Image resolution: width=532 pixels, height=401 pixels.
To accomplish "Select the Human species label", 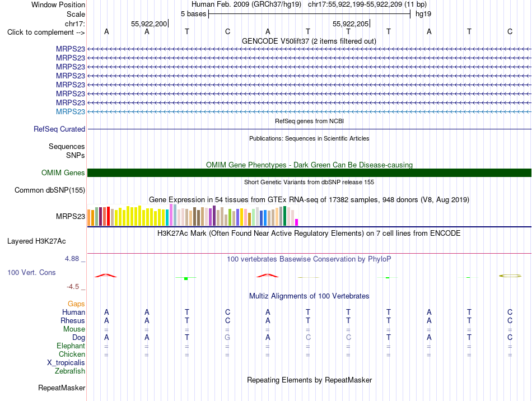I will click(73, 312).
